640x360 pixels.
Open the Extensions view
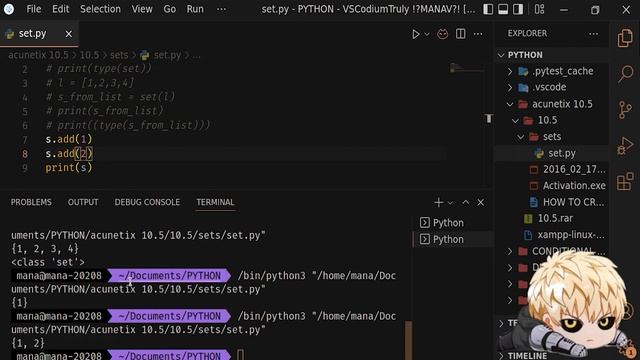[625, 182]
